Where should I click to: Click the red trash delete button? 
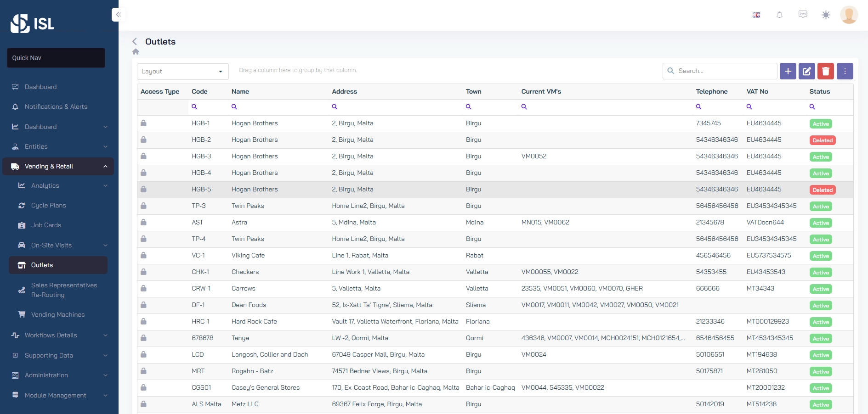pos(825,71)
